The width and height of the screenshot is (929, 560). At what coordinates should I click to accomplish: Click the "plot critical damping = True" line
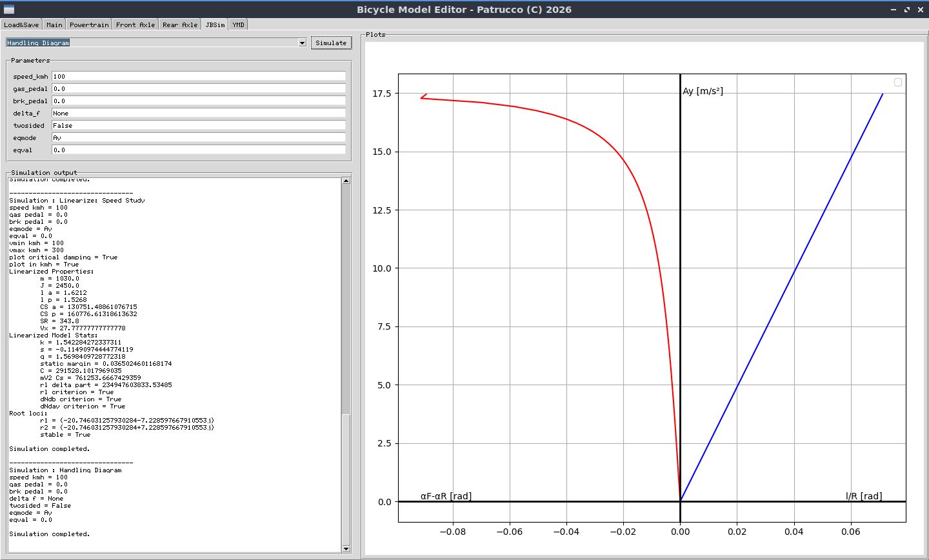(x=63, y=257)
